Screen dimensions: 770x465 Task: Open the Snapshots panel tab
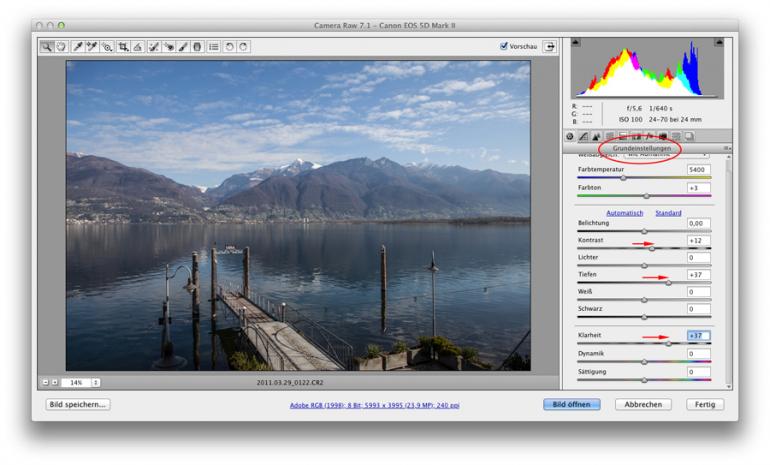point(689,137)
